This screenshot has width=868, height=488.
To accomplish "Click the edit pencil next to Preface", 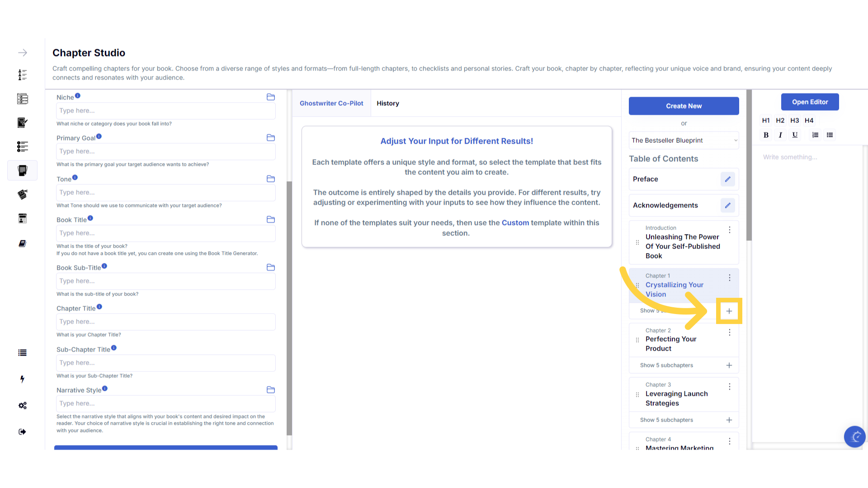I will [727, 179].
